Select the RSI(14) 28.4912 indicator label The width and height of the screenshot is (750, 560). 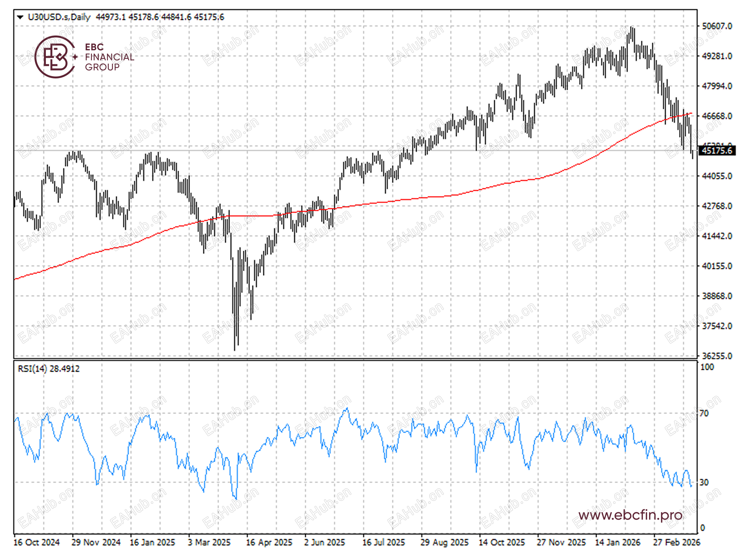pyautogui.click(x=48, y=368)
